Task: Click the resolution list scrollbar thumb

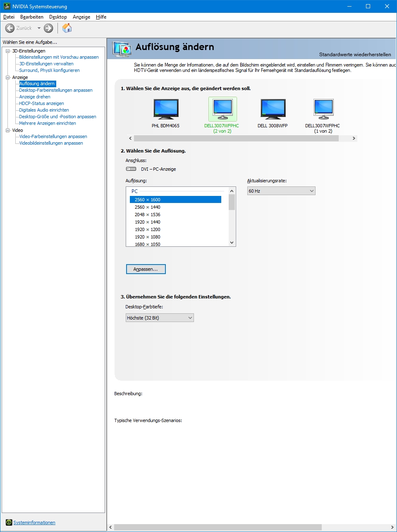Action: 232,202
